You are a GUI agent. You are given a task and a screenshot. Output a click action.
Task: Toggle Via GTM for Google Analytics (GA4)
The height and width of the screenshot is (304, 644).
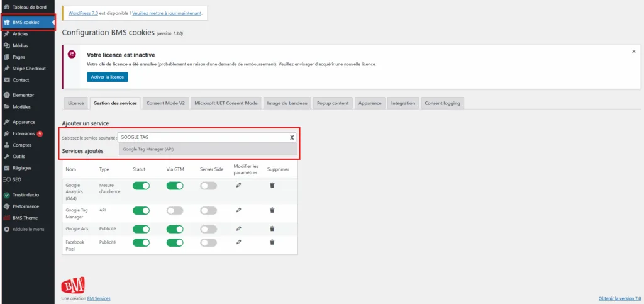coord(175,186)
